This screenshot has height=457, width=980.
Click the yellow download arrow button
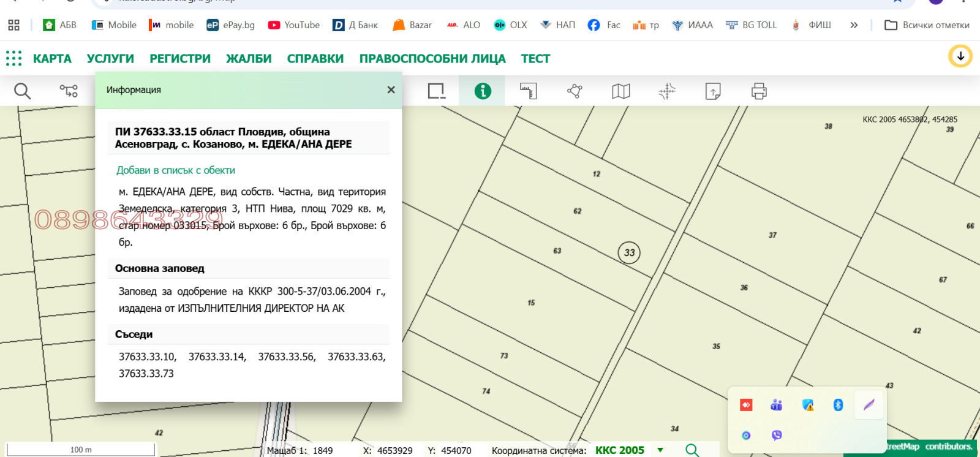(x=960, y=56)
